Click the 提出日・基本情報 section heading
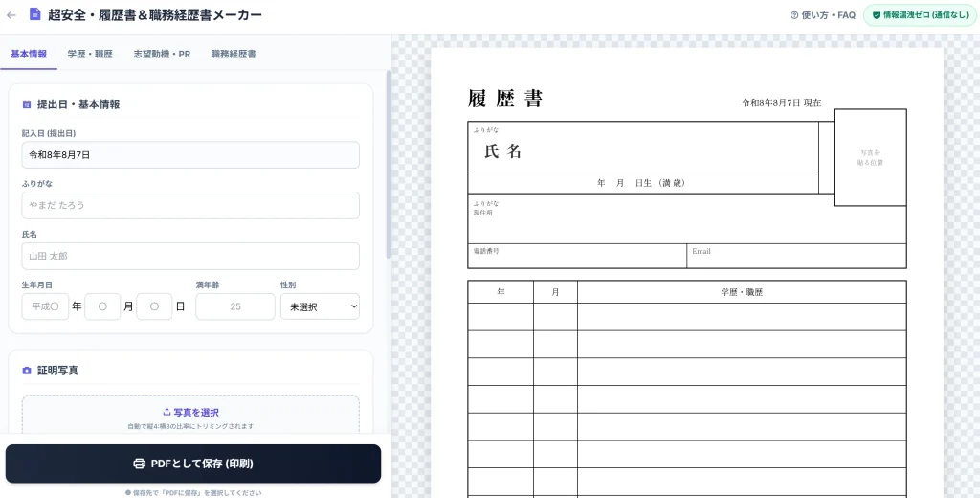This screenshot has height=498, width=980. pos(78,104)
